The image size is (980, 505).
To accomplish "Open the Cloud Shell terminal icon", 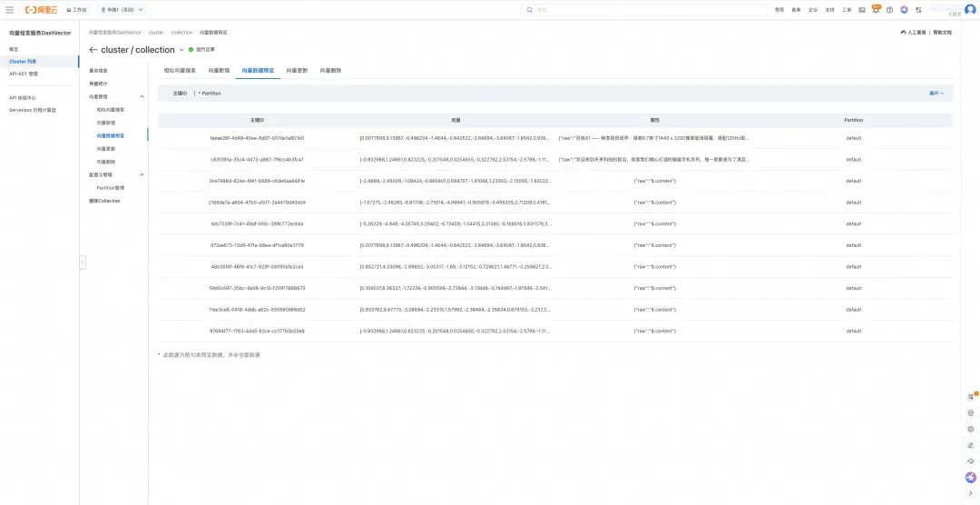I will point(862,10).
